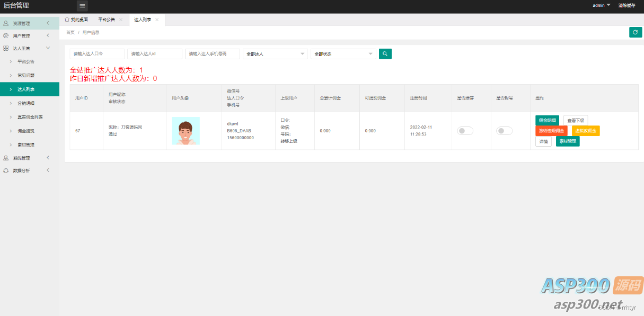The width and height of the screenshot is (644, 316).
Task: Open the 全部达人 dropdown filter
Action: tap(275, 54)
